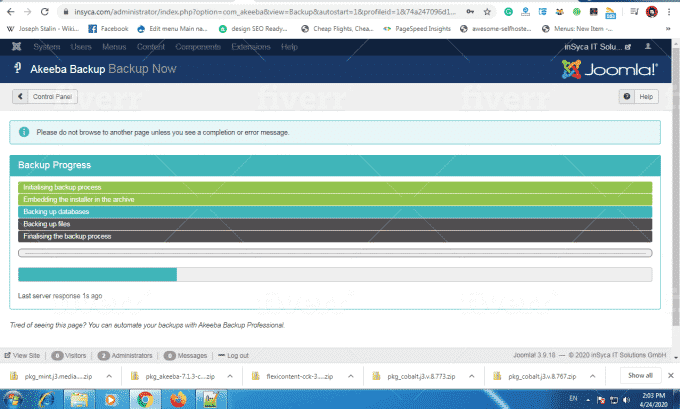Select Initialising backup process step

click(335, 187)
